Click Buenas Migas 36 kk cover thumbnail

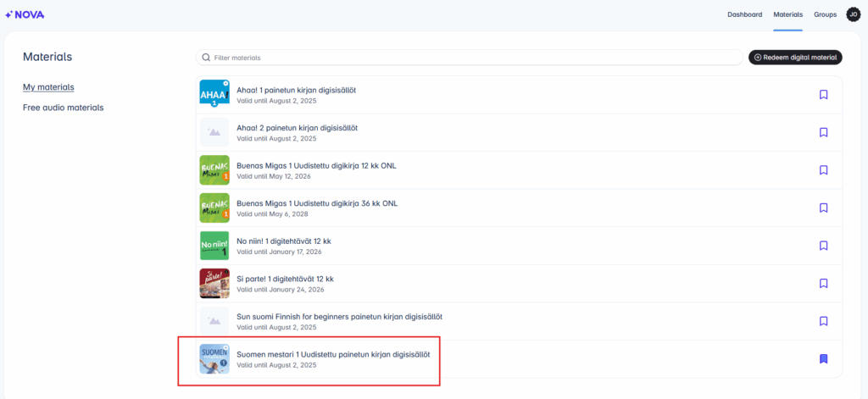tap(214, 208)
